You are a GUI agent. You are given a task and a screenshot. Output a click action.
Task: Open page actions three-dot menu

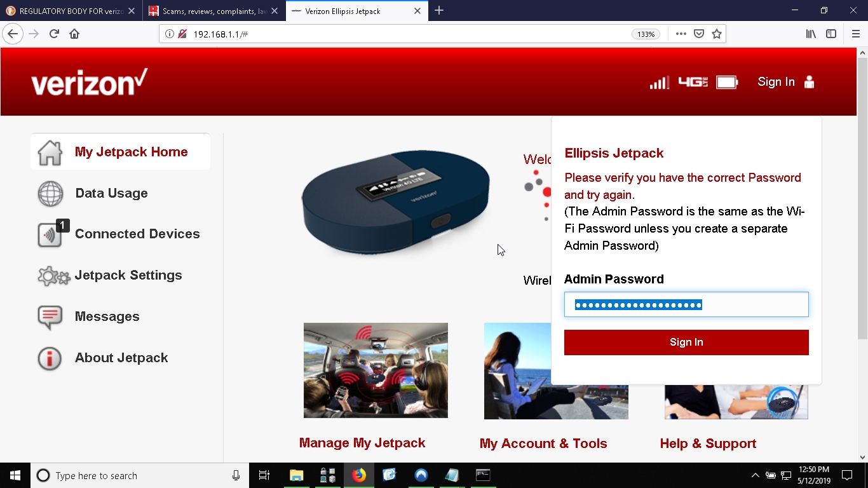point(681,34)
